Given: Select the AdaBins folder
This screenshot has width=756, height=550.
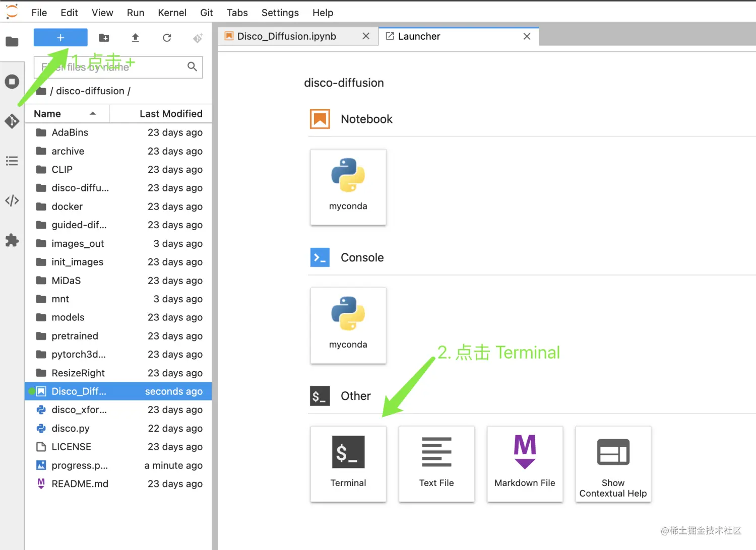Looking at the screenshot, I should (118, 132).
